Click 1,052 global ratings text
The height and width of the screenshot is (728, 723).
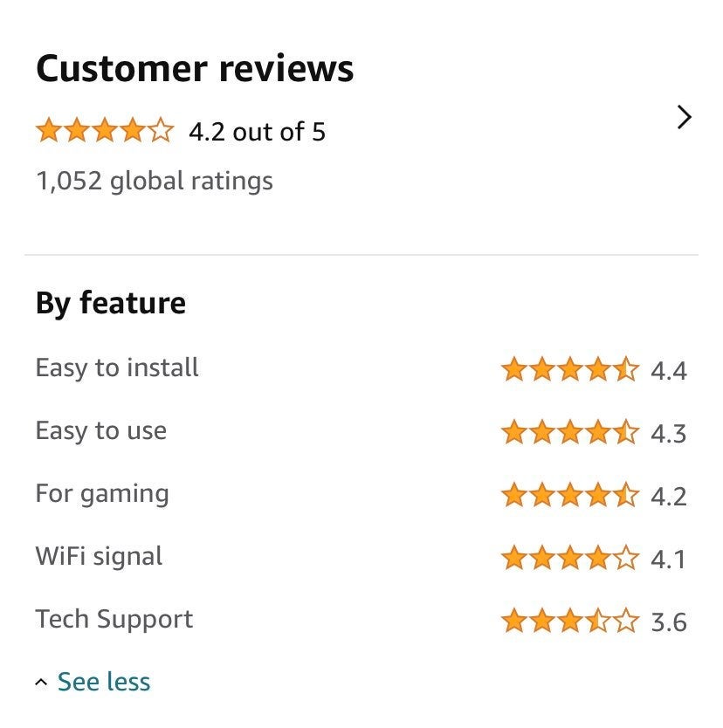pos(155,181)
